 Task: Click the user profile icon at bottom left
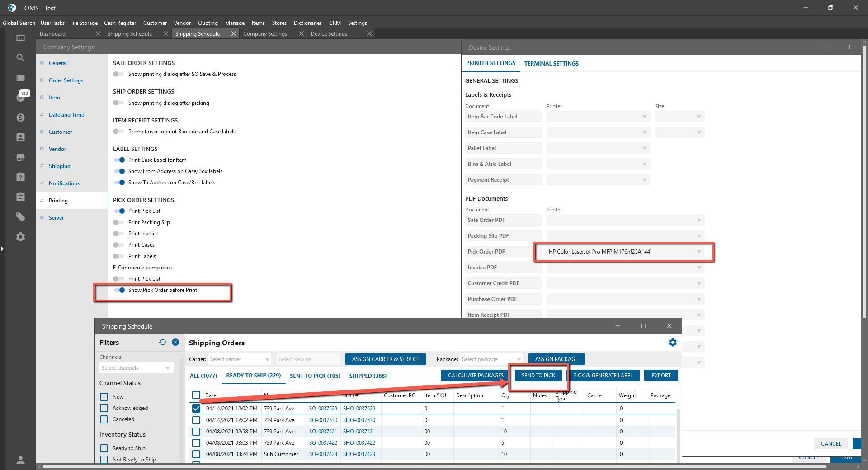coord(20,460)
